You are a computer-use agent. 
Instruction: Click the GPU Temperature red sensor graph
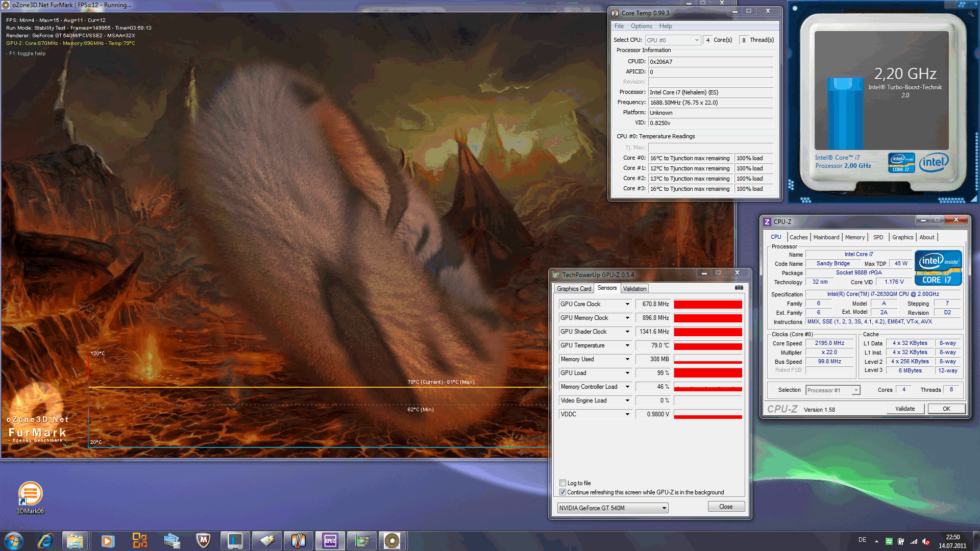tap(708, 346)
